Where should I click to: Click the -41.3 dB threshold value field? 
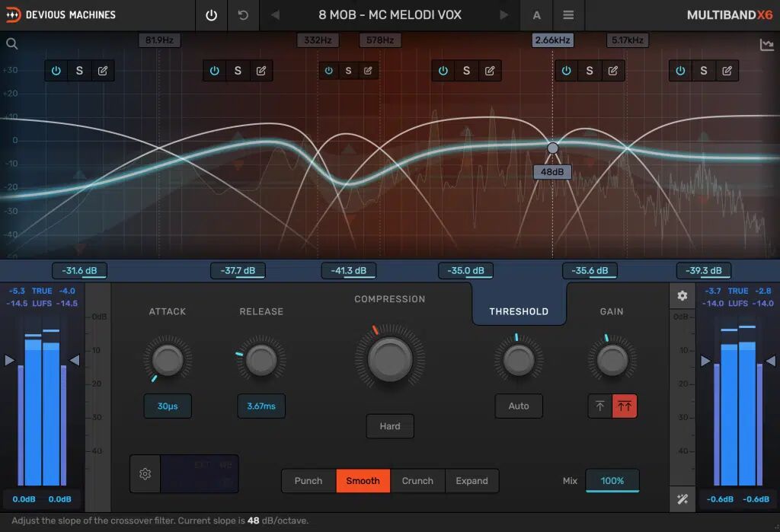pyautogui.click(x=349, y=270)
